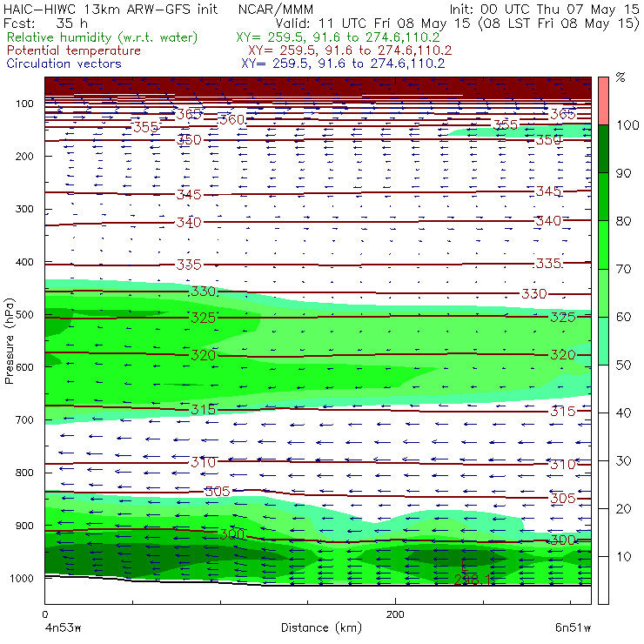The image size is (644, 644).
Task: Click the '200' distance axis tick label
Action: coord(395,614)
